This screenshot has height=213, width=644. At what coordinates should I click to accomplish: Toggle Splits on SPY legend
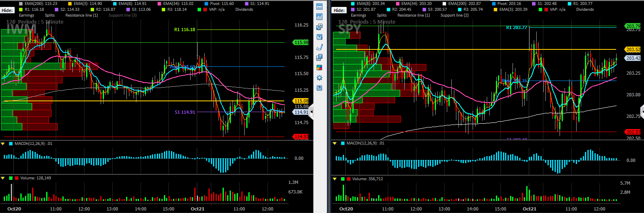coord(382,15)
